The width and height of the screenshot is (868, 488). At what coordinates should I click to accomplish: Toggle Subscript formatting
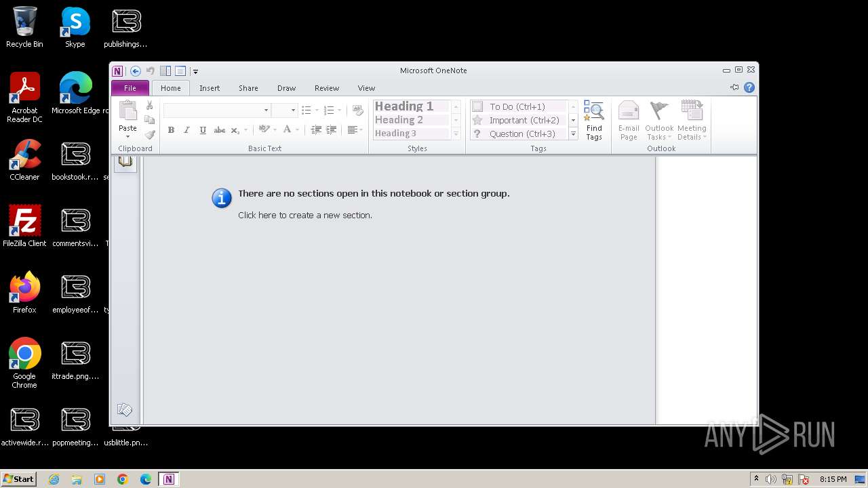(x=235, y=130)
